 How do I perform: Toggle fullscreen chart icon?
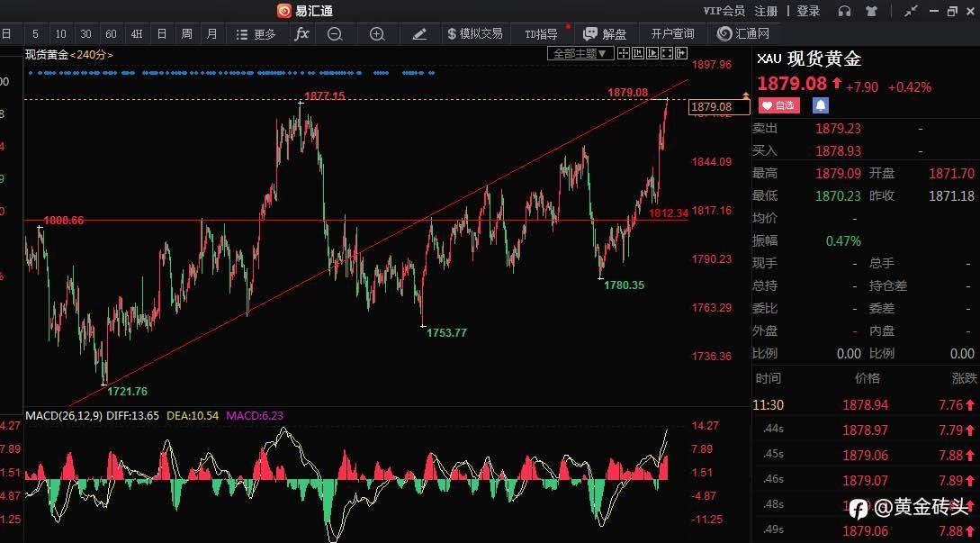(x=667, y=54)
